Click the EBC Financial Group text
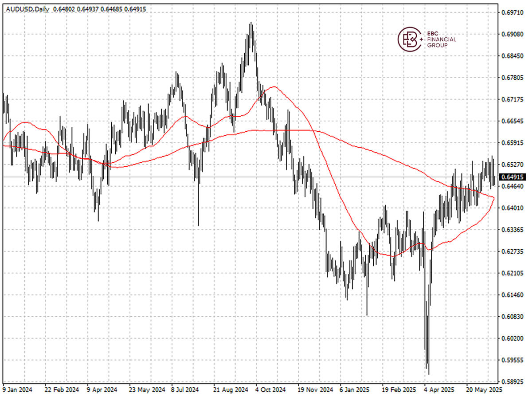 (x=441, y=39)
